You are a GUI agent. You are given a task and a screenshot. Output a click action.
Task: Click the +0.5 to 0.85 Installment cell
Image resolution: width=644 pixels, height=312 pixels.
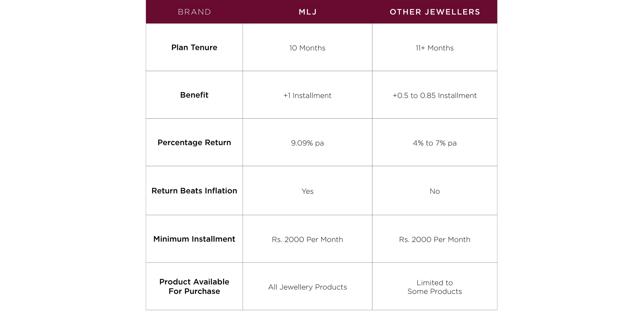(434, 95)
